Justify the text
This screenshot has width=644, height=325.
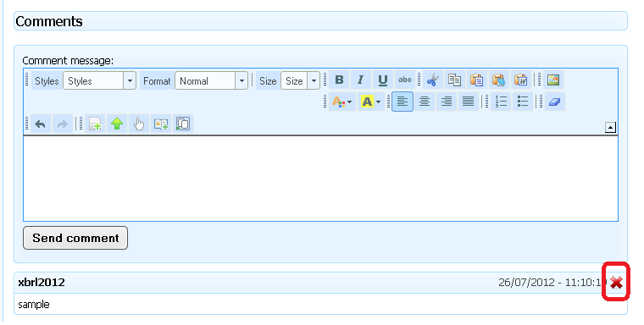469,102
